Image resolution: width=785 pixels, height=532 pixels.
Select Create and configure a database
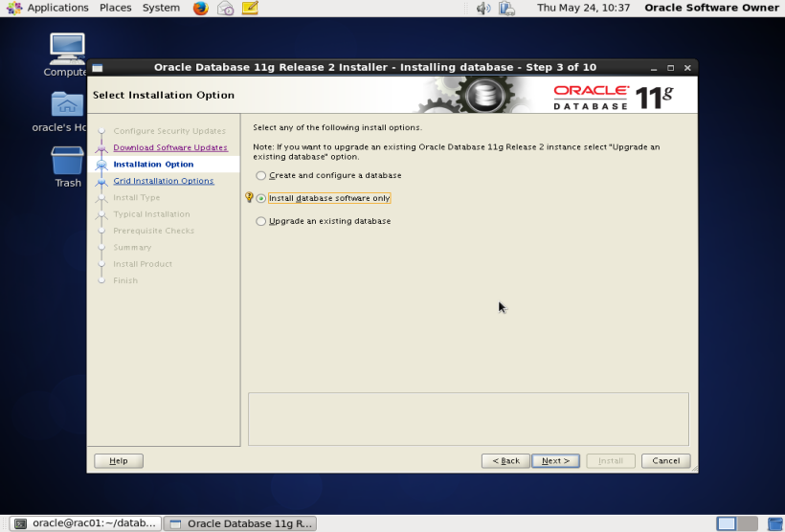329,176
